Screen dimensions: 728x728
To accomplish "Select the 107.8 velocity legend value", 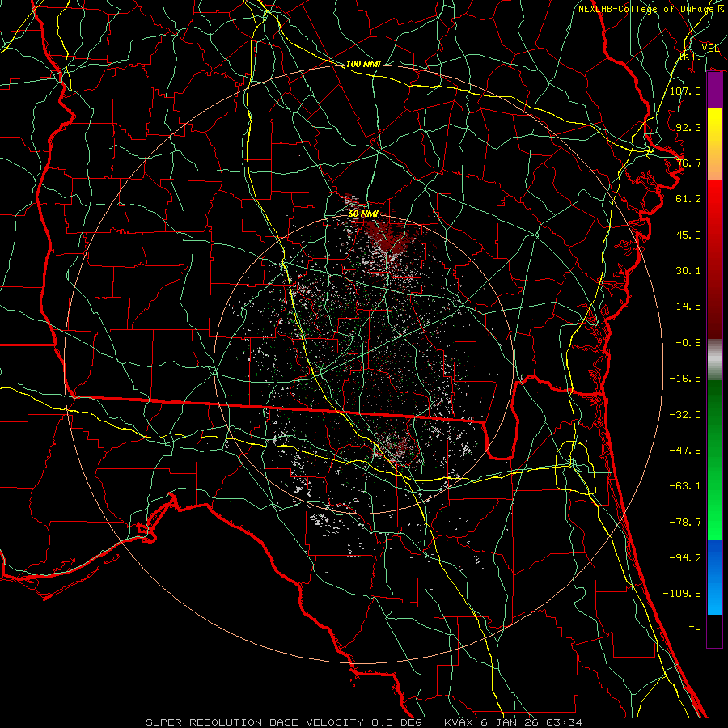I will pos(685,91).
